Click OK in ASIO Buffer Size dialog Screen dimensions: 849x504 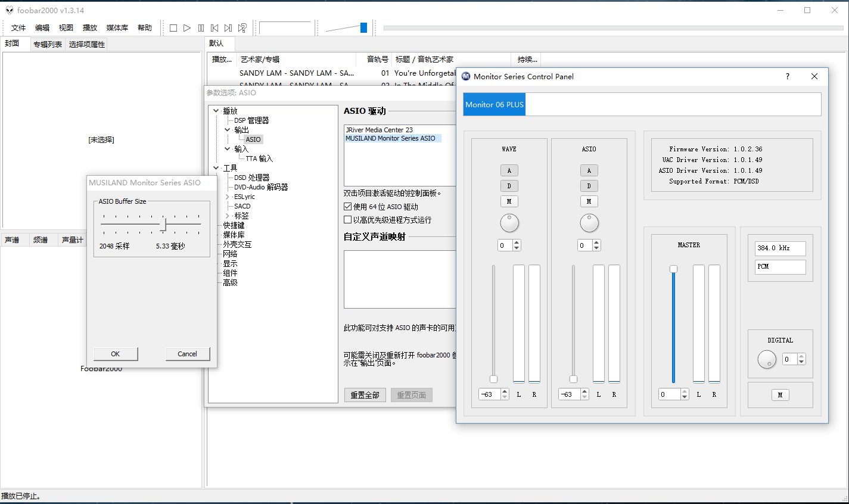click(116, 354)
